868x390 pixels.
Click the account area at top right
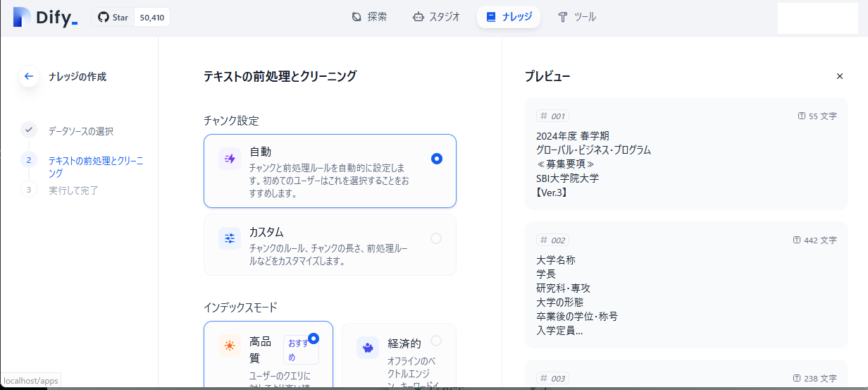click(x=817, y=18)
